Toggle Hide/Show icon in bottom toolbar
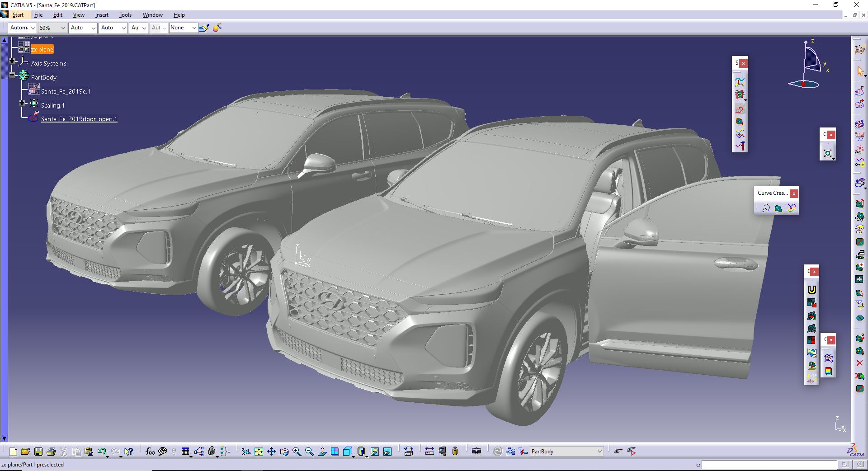 coord(375,451)
